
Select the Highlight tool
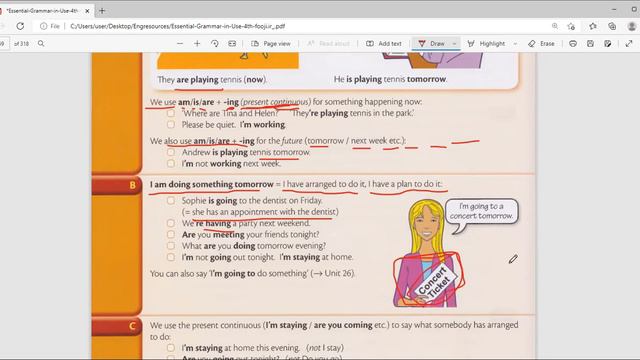click(486, 44)
